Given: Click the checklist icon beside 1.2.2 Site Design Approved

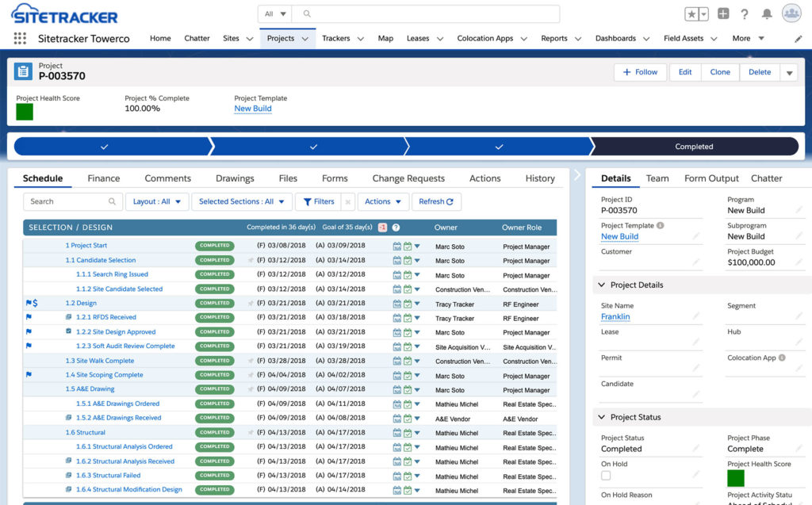Looking at the screenshot, I should 68,331.
